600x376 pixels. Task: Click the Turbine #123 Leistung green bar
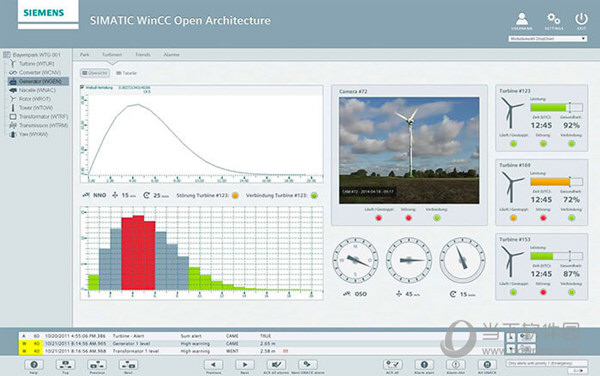click(549, 107)
